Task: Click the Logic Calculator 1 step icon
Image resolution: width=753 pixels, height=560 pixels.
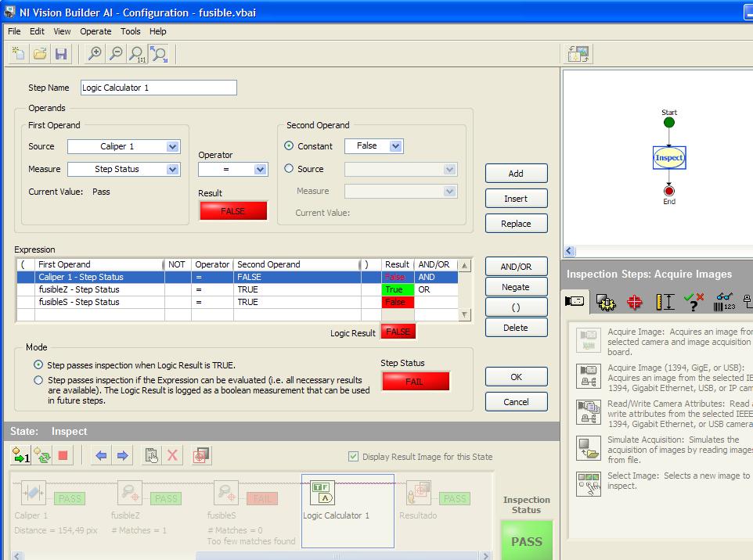Action: (x=322, y=493)
